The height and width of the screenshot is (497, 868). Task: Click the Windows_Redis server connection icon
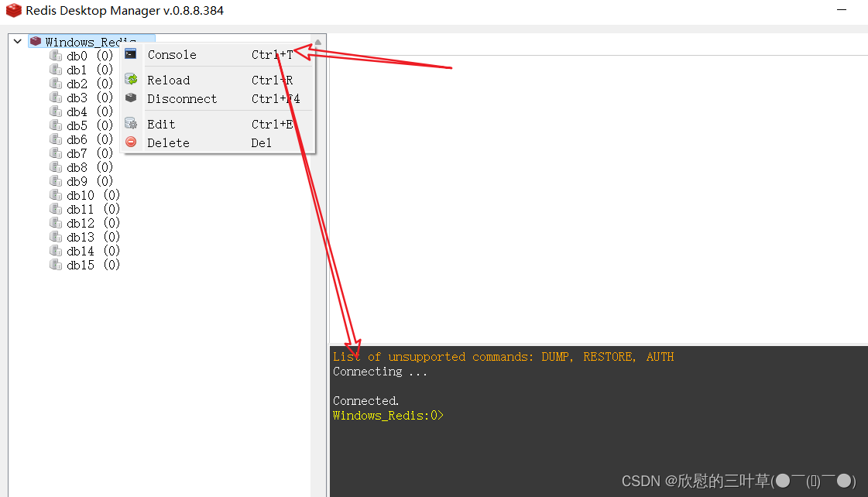36,41
